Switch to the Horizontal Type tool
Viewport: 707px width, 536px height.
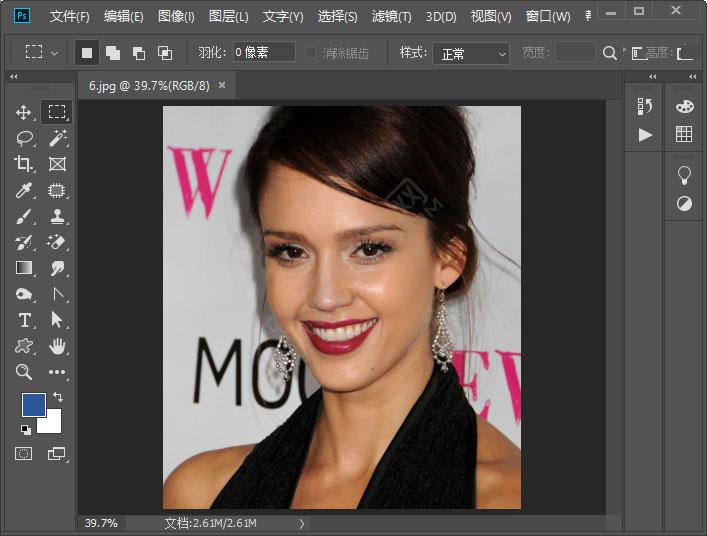[25, 320]
